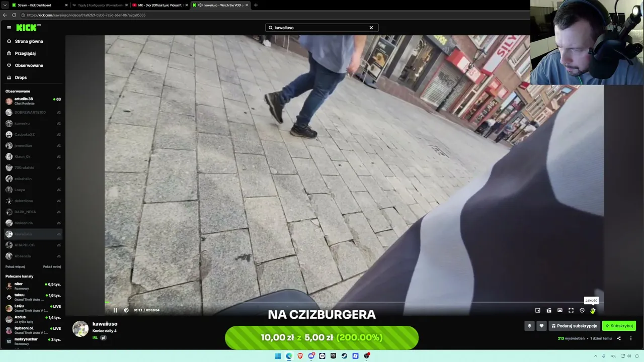The image size is (644, 362).
Task: Open followed channel artuditu38
Action: 33,101
